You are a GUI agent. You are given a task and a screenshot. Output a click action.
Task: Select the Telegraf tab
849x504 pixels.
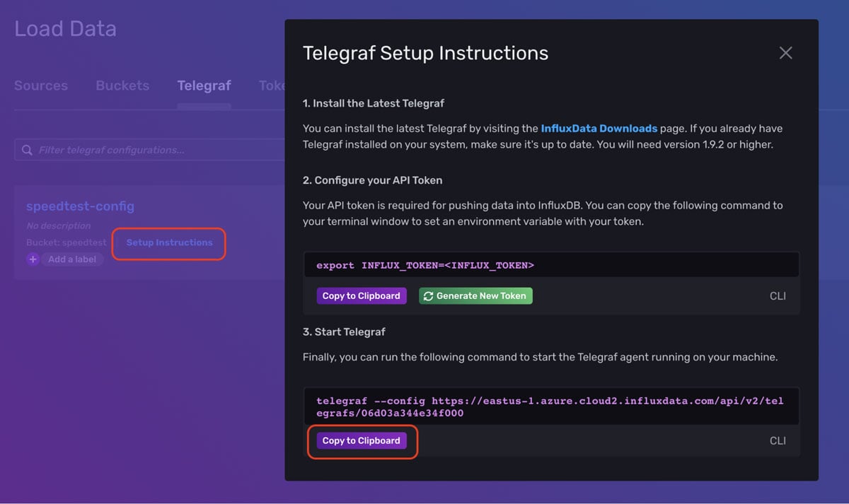[x=204, y=85]
